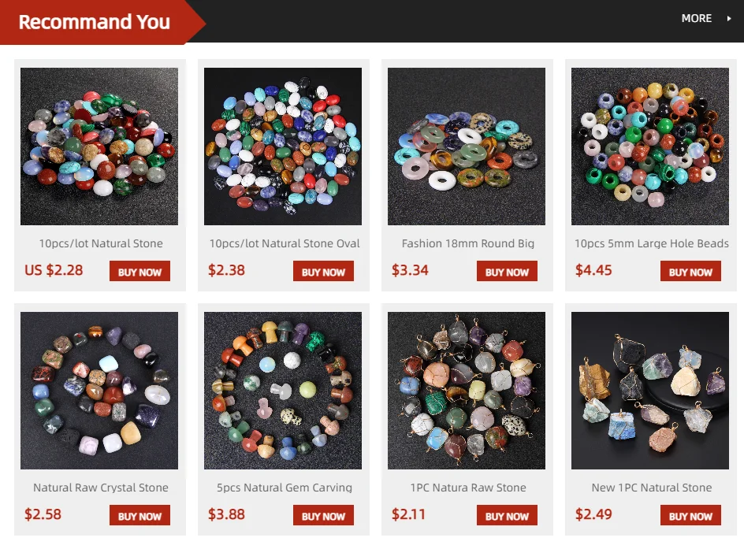Open the '10pcs 5mm Large Hole Beads' title

point(651,243)
